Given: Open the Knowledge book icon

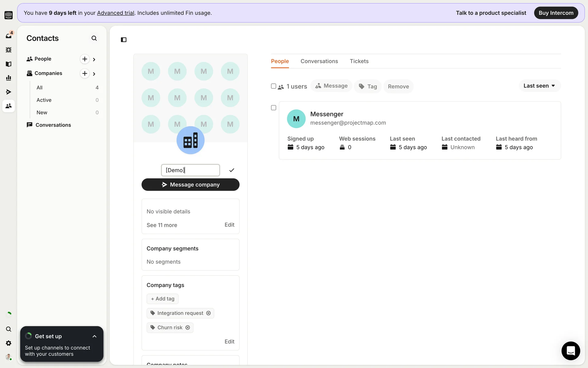Looking at the screenshot, I should pyautogui.click(x=8, y=64).
